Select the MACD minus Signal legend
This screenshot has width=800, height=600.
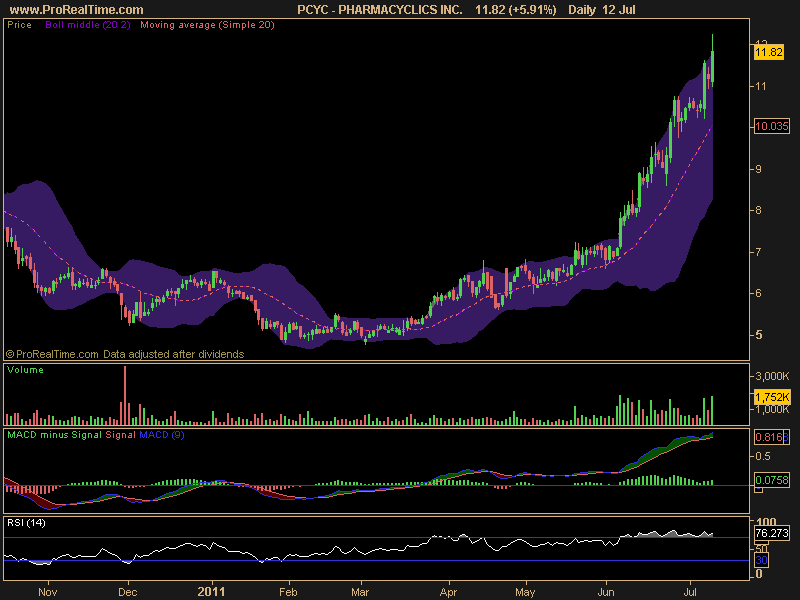tap(54, 435)
